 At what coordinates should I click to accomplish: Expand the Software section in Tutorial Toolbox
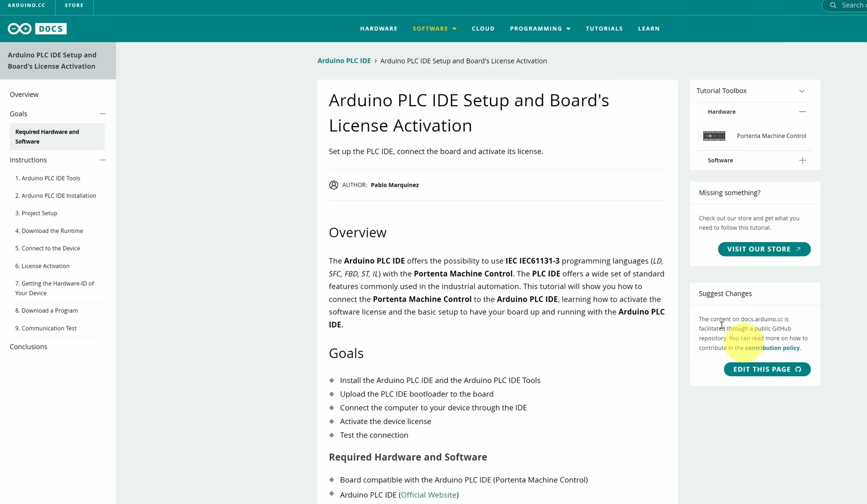[x=802, y=160]
